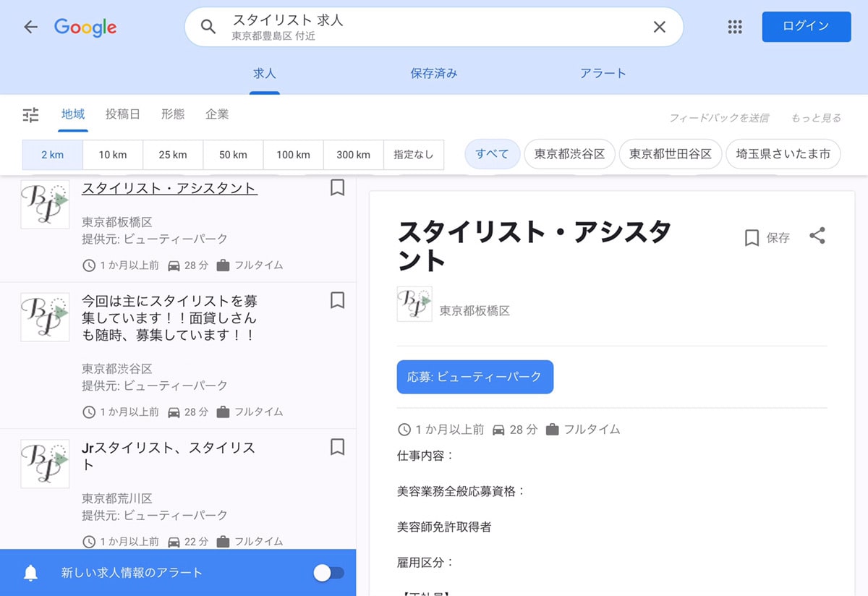868x596 pixels.
Task: Select the 2 km distance option
Action: click(x=53, y=155)
